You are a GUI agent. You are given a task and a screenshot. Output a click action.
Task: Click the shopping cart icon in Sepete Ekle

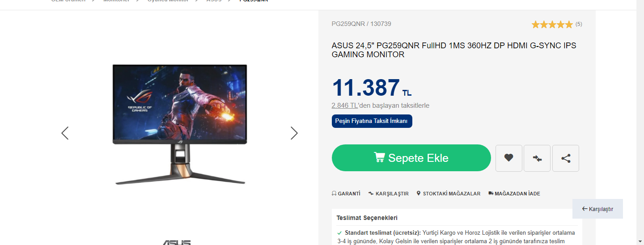[379, 157]
